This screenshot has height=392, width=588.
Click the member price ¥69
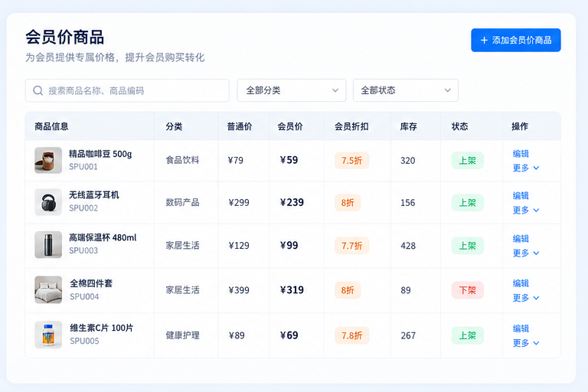289,335
